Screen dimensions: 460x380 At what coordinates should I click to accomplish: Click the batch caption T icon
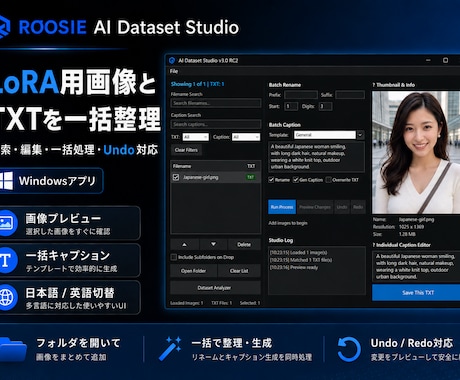7,260
